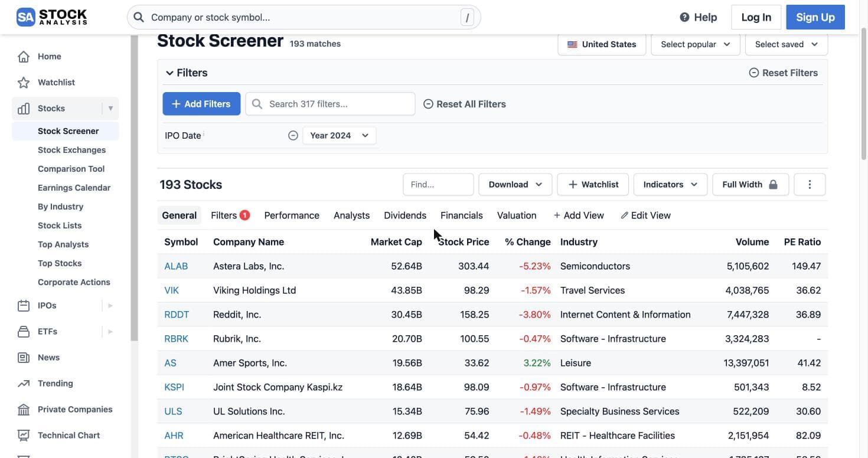Click the search magnifier icon in header

tap(139, 17)
